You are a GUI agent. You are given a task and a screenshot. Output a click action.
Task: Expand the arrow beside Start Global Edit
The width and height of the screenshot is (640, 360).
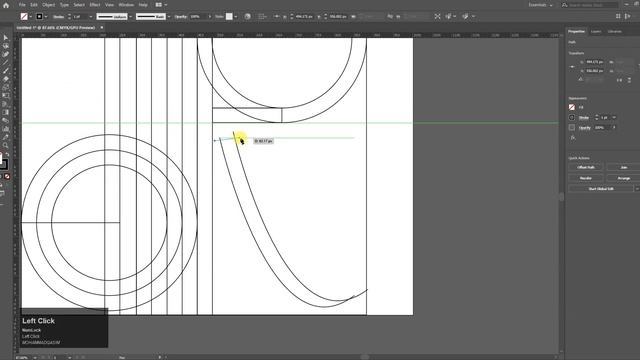[637, 189]
